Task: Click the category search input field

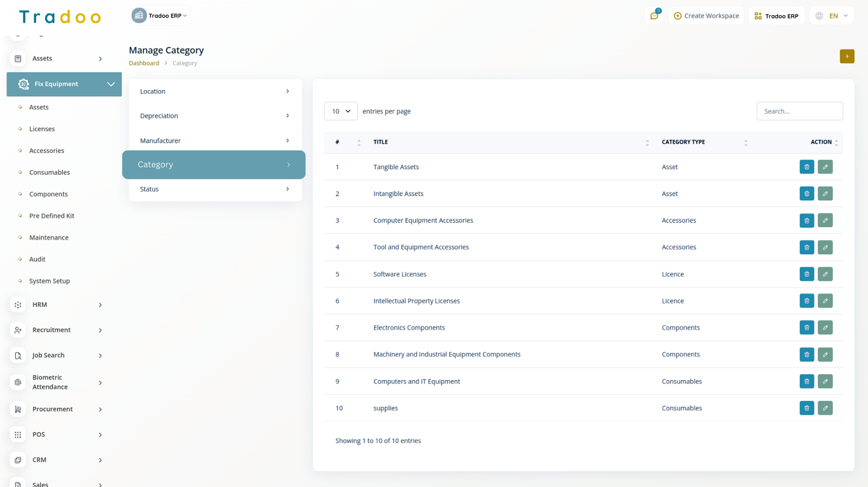Action: [x=799, y=111]
